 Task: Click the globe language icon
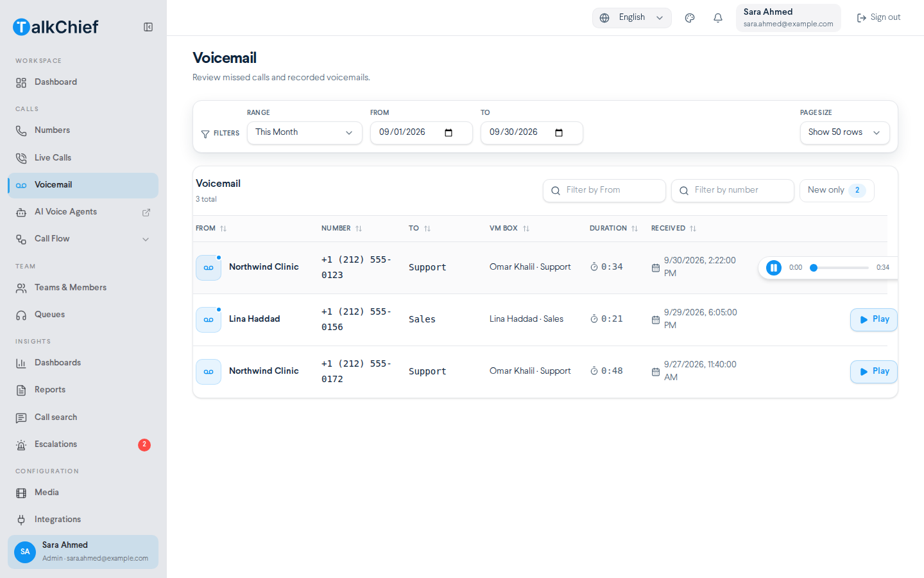coord(604,18)
